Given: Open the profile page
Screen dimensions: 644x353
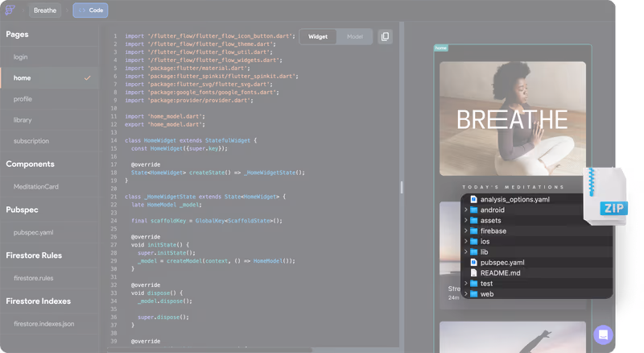Looking at the screenshot, I should click(x=23, y=99).
